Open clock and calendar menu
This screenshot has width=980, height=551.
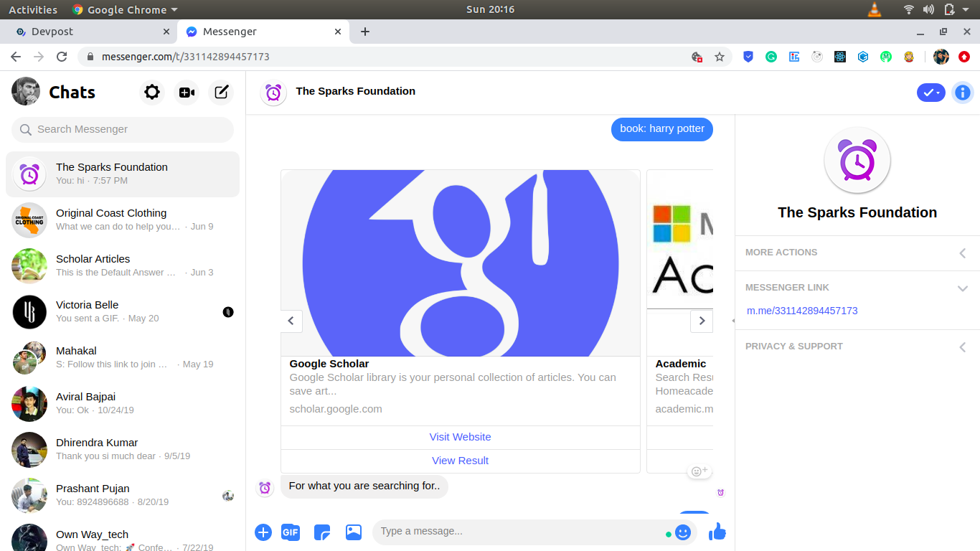pyautogui.click(x=490, y=9)
